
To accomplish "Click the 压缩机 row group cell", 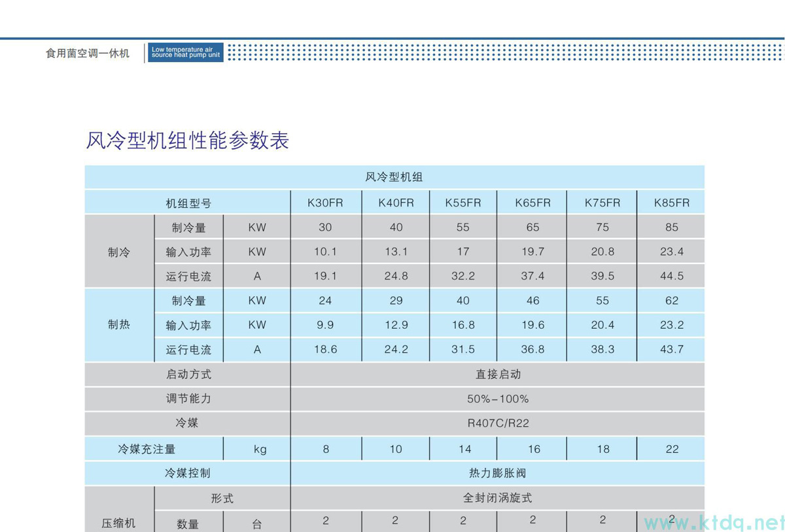I will click(119, 522).
